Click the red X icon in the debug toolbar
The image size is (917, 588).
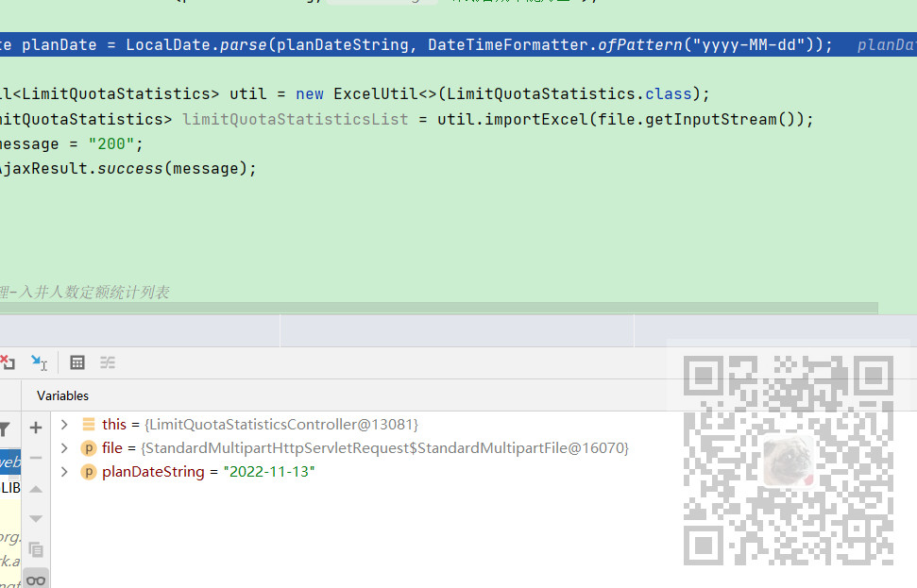(8, 362)
